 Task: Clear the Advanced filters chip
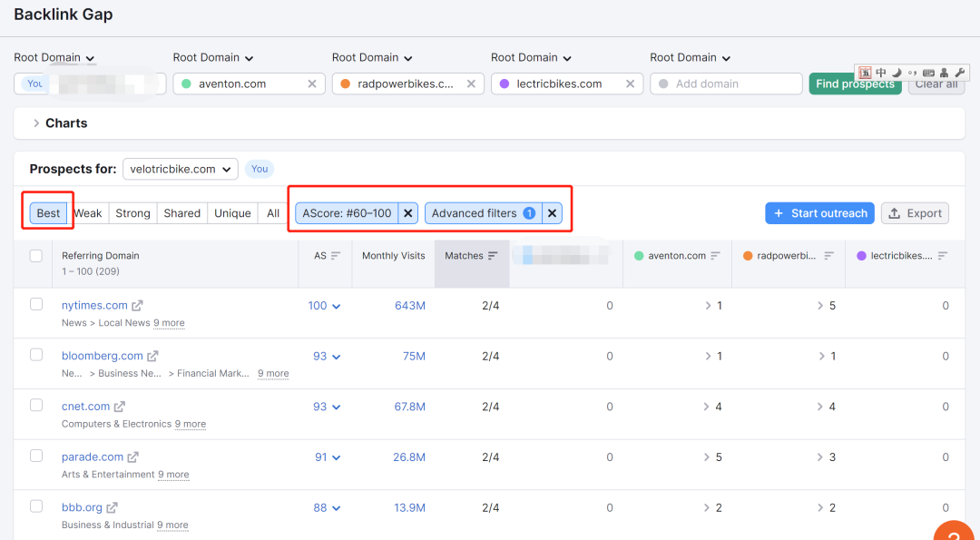click(552, 213)
